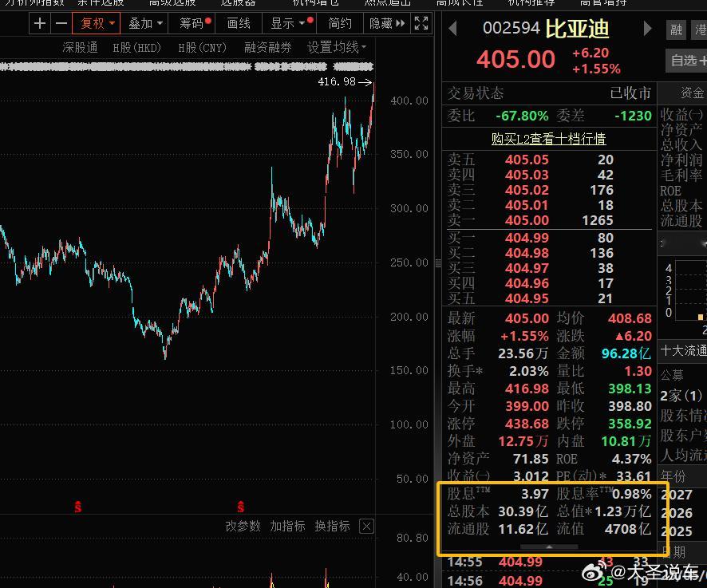The image size is (707, 588).
Task: Toggle fullscreen chart icon
Action: click(421, 23)
